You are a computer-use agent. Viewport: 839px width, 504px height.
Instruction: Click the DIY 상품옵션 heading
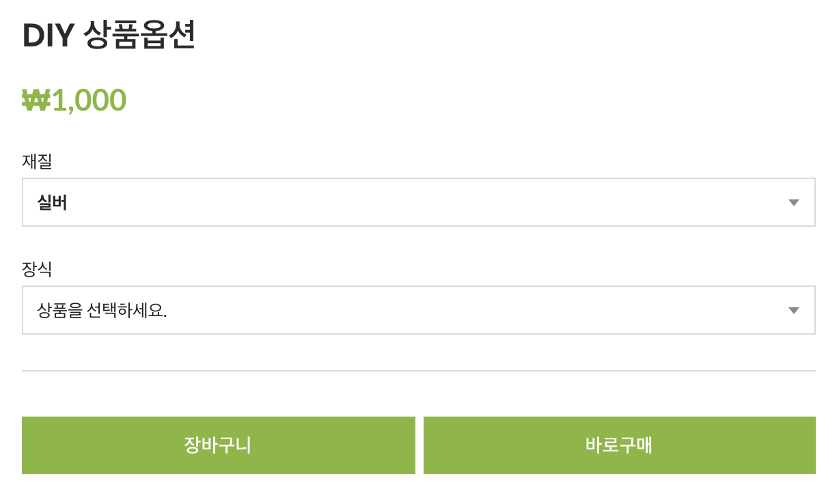coord(109,36)
